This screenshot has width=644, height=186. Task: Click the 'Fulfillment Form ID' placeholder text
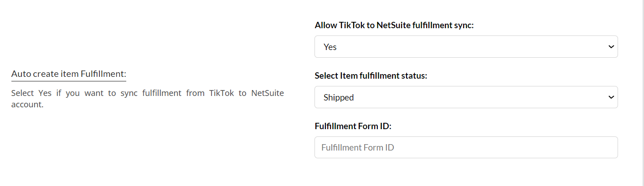tap(358, 148)
